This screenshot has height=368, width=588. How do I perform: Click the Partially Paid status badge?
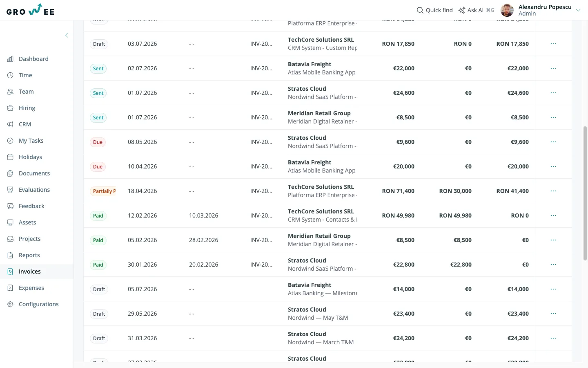(x=103, y=191)
